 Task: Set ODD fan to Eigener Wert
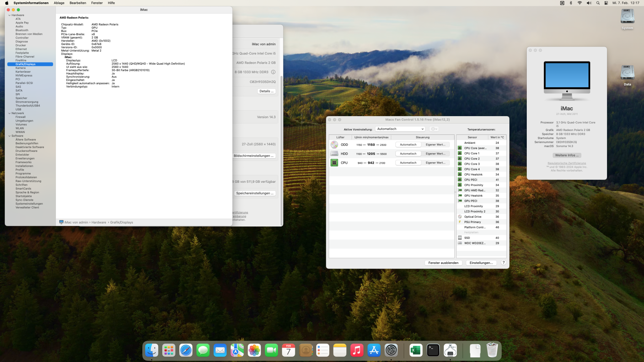(x=435, y=145)
